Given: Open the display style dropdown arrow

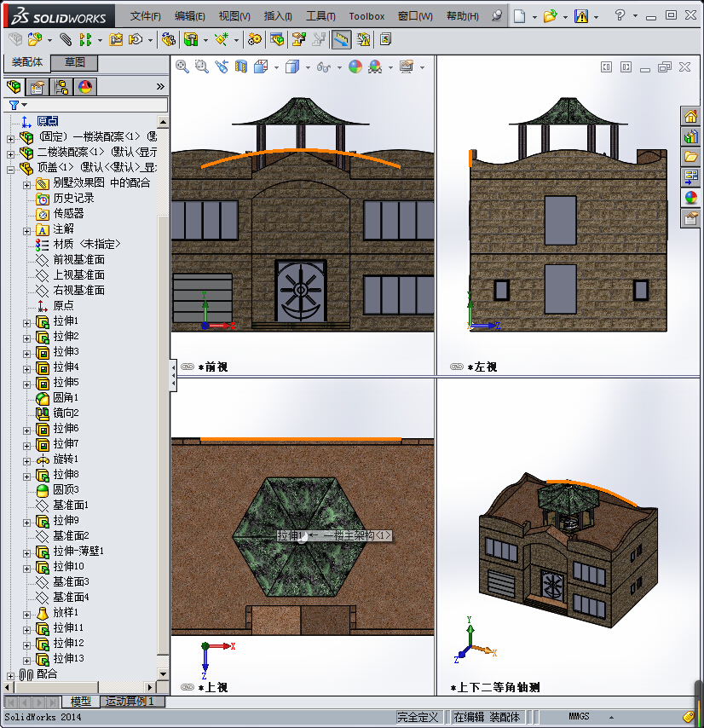Looking at the screenshot, I should (308, 68).
